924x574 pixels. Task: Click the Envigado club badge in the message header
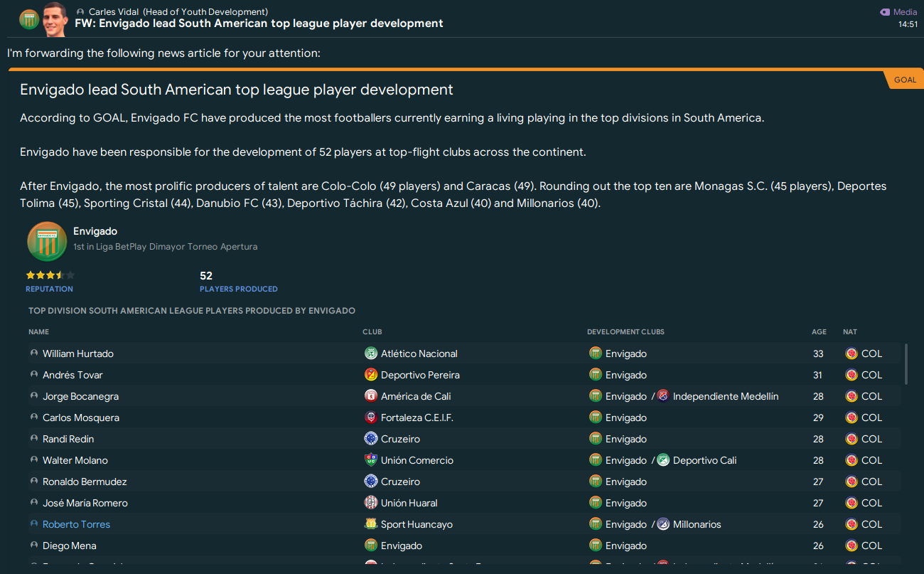click(29, 19)
